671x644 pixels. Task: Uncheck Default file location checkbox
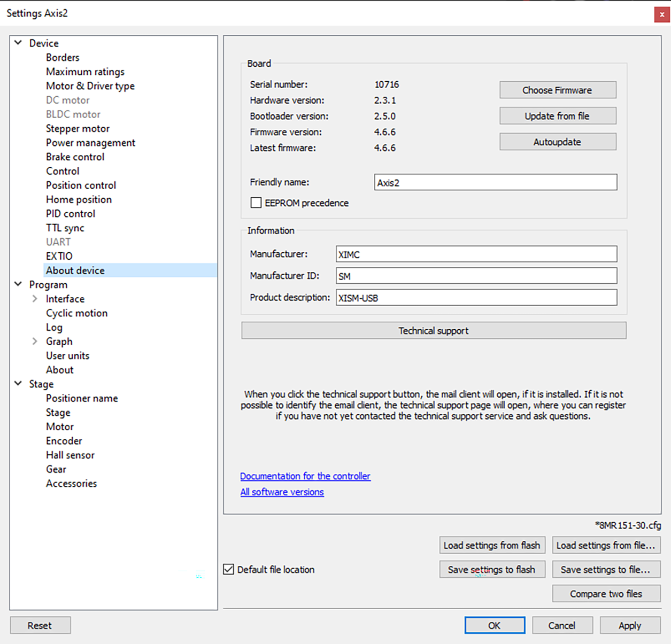(x=229, y=570)
